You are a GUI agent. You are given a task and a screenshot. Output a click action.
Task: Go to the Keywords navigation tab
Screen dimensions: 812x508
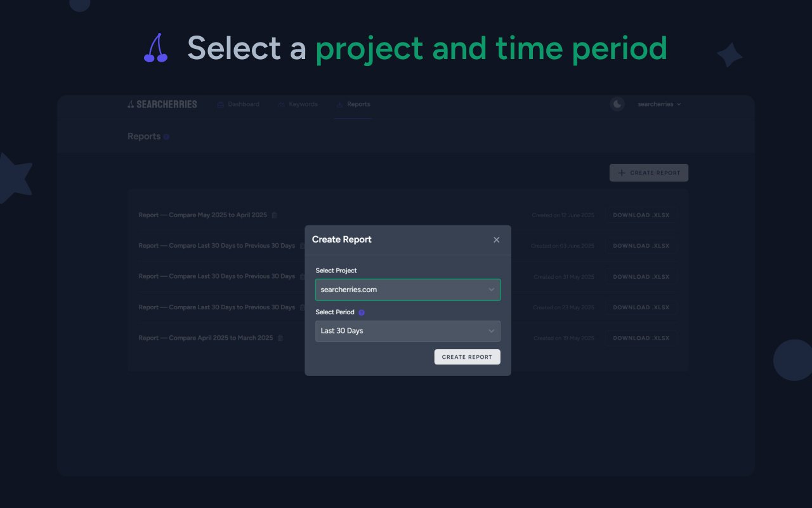coord(298,104)
